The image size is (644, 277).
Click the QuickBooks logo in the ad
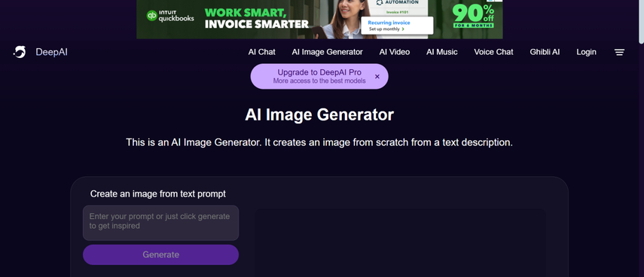170,16
